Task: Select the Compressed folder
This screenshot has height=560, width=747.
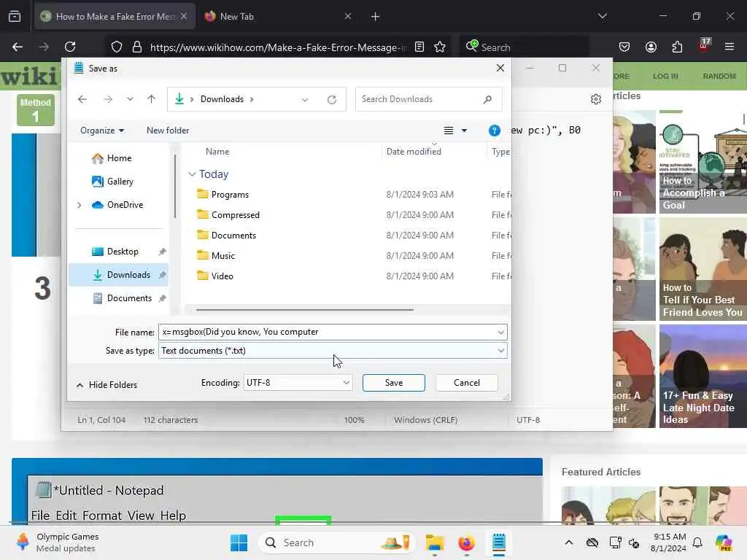Action: point(236,215)
